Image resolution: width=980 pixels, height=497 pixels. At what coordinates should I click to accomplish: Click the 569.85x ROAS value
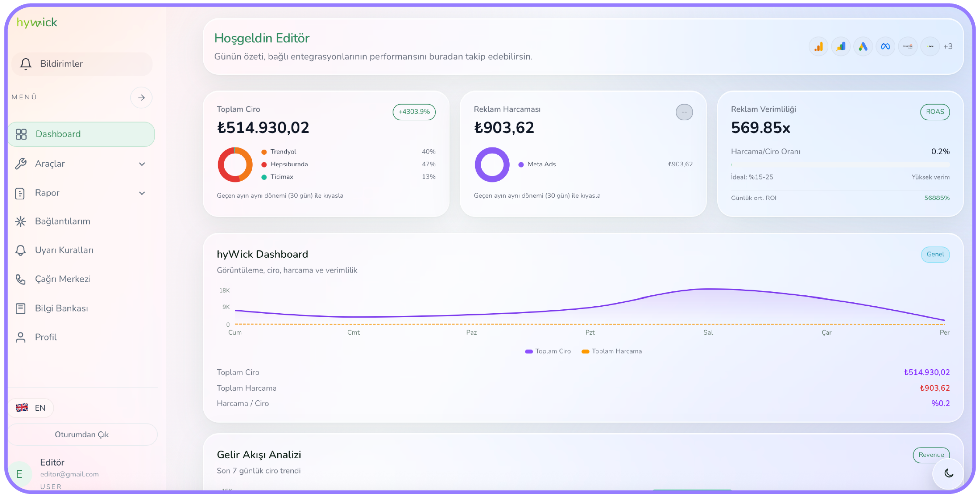761,128
